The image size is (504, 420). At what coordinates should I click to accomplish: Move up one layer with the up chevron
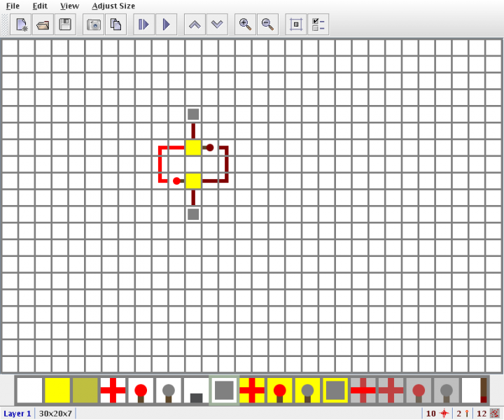click(195, 24)
